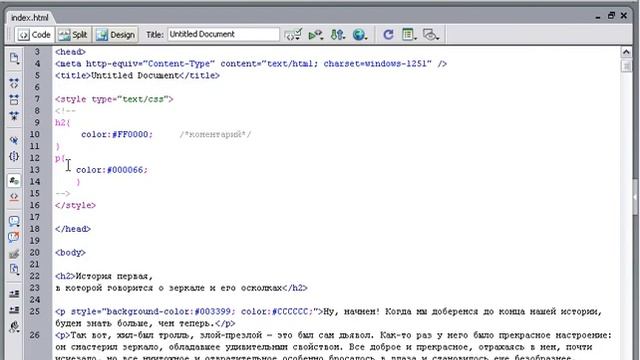Switch to Code view
640x360 pixels.
(35, 35)
